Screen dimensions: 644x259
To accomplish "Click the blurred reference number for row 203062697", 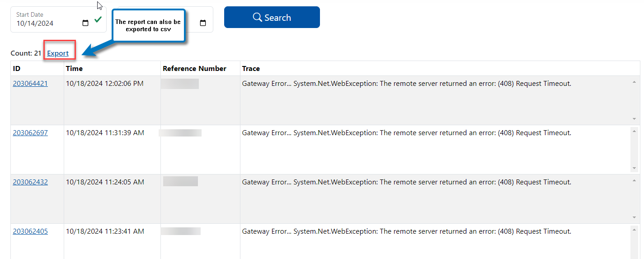I will (x=180, y=133).
